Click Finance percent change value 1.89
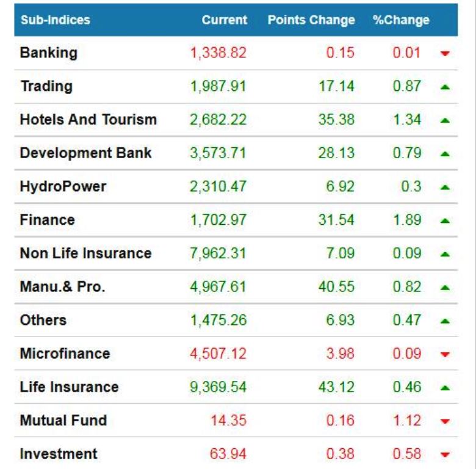This screenshot has width=476, height=469. [406, 220]
